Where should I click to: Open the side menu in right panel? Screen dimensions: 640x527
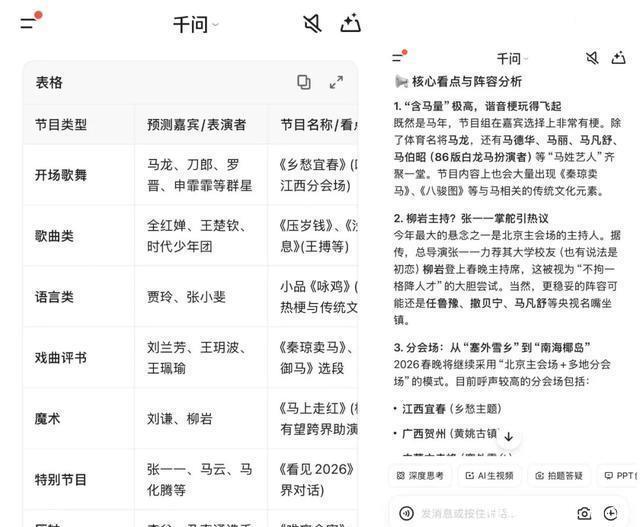click(399, 58)
